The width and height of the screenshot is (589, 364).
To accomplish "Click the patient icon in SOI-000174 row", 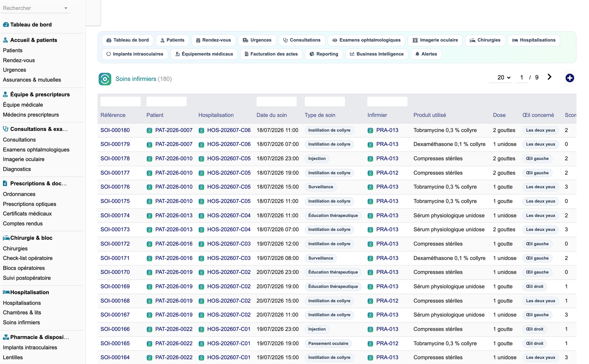I will pyautogui.click(x=150, y=216).
